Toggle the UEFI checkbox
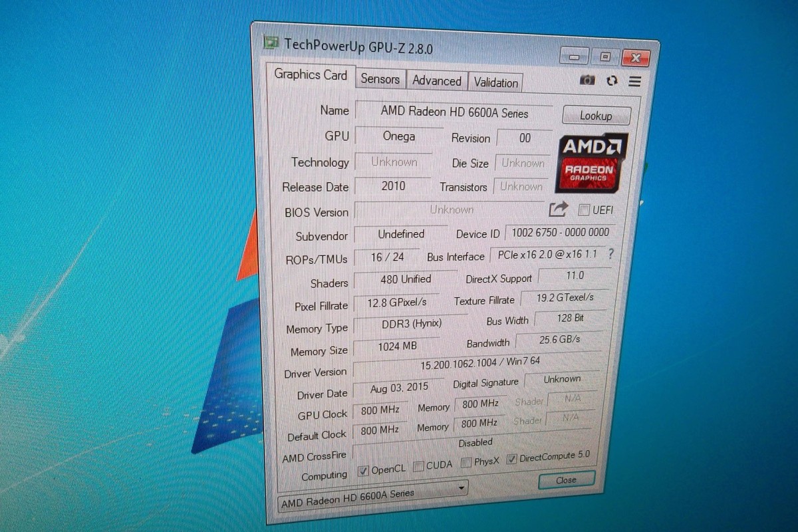 pos(583,209)
